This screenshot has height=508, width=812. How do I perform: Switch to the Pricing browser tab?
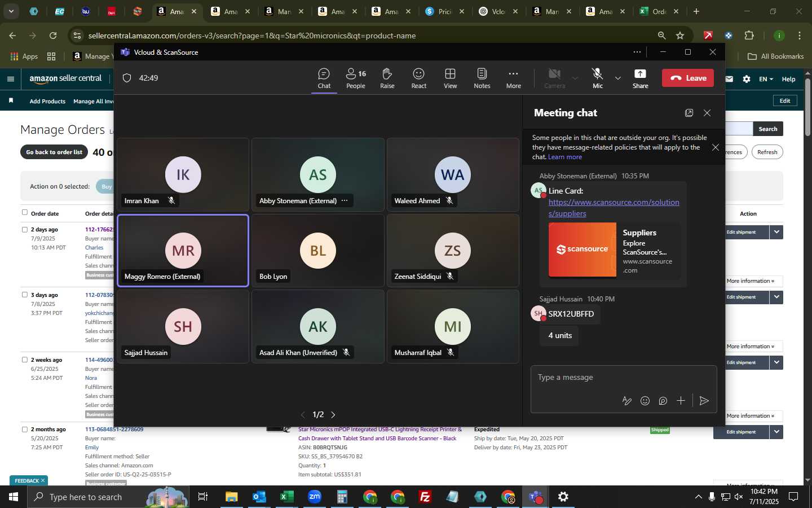[445, 11]
